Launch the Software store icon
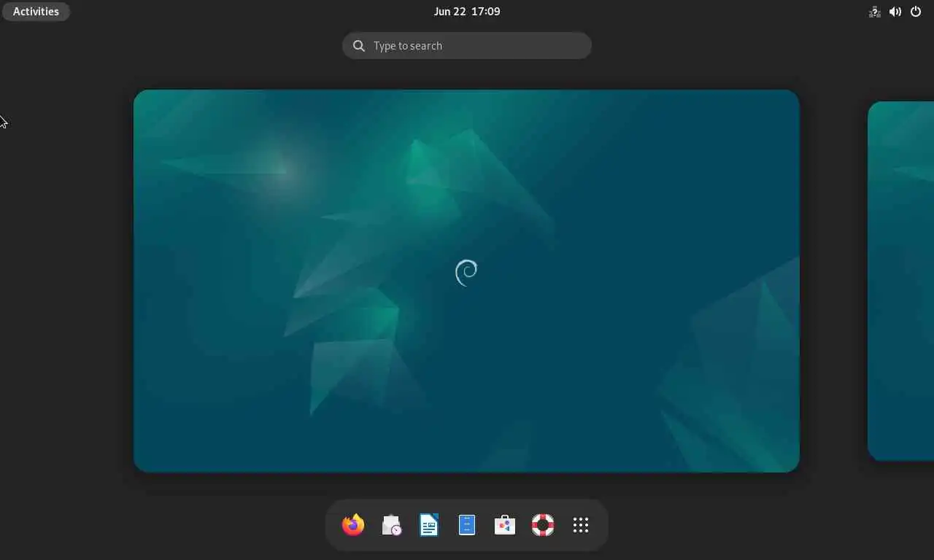Viewport: 934px width, 560px height. click(x=505, y=525)
